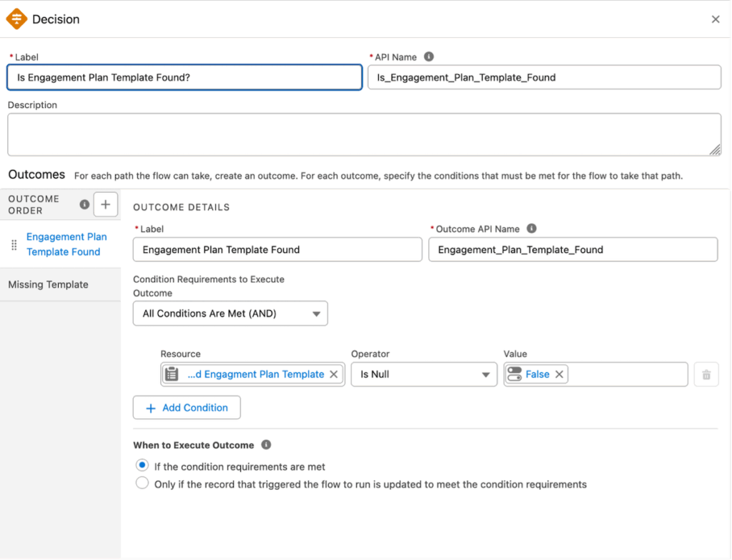Click the Outcomes section heading

click(36, 174)
